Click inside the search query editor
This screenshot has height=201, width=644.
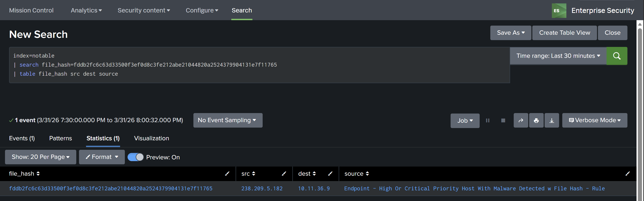(259, 65)
